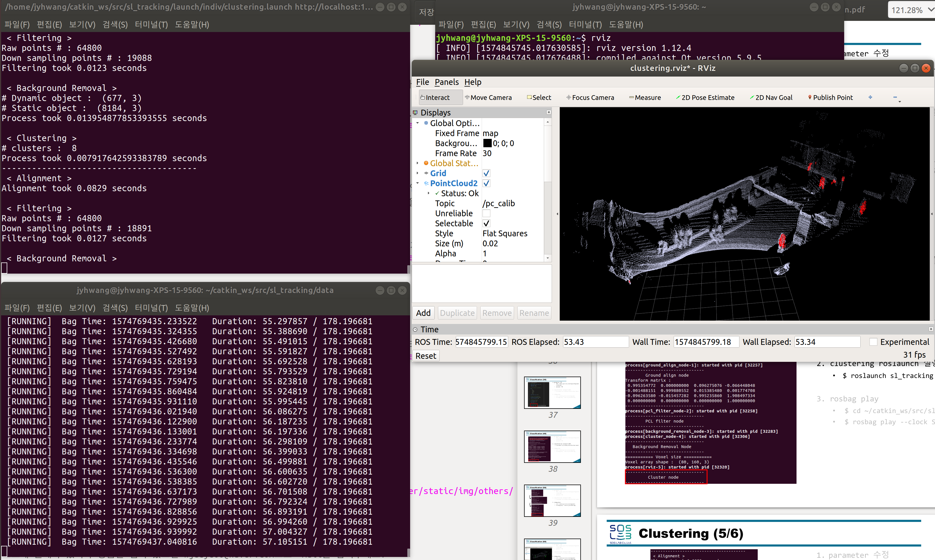This screenshot has width=935, height=560.
Task: Uncheck the Grid display checkbox
Action: coord(486,173)
